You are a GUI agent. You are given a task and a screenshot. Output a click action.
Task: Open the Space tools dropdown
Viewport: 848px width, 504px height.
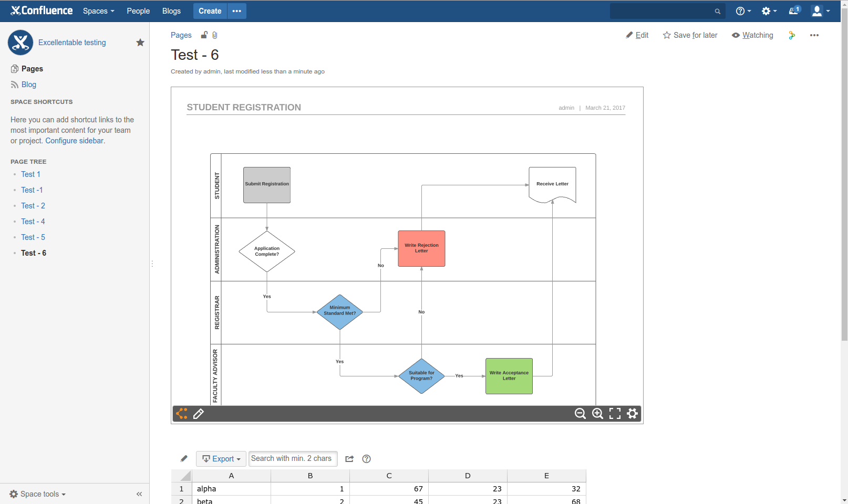point(37,493)
